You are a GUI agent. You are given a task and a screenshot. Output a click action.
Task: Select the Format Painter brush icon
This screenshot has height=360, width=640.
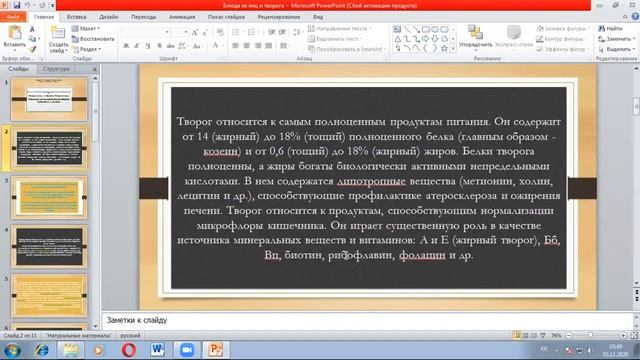point(32,49)
